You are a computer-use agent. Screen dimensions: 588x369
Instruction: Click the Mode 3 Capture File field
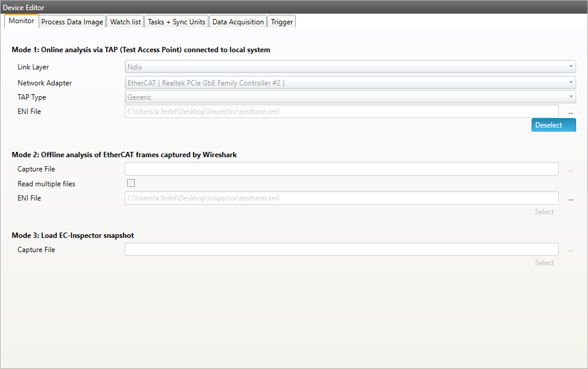click(x=341, y=250)
